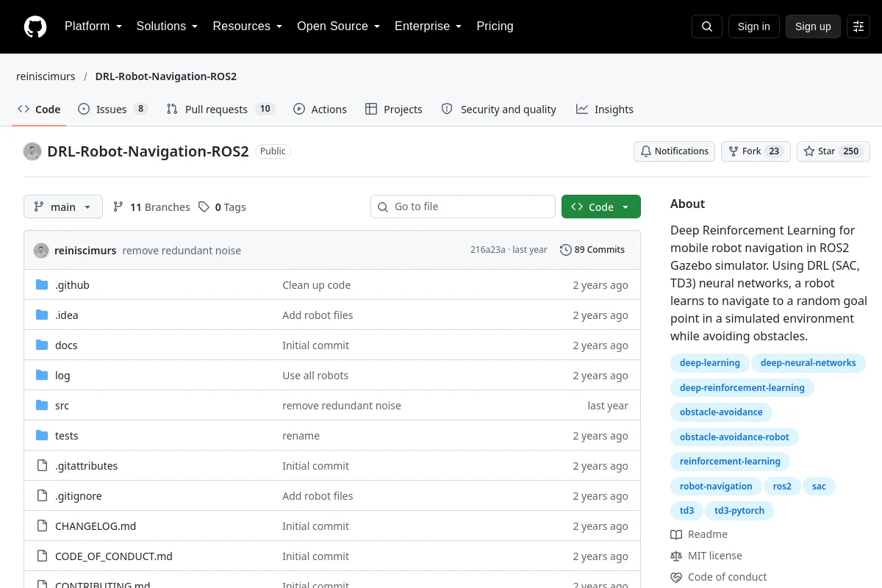The height and width of the screenshot is (588, 882).
Task: Click the Readme book icon
Action: click(x=676, y=535)
